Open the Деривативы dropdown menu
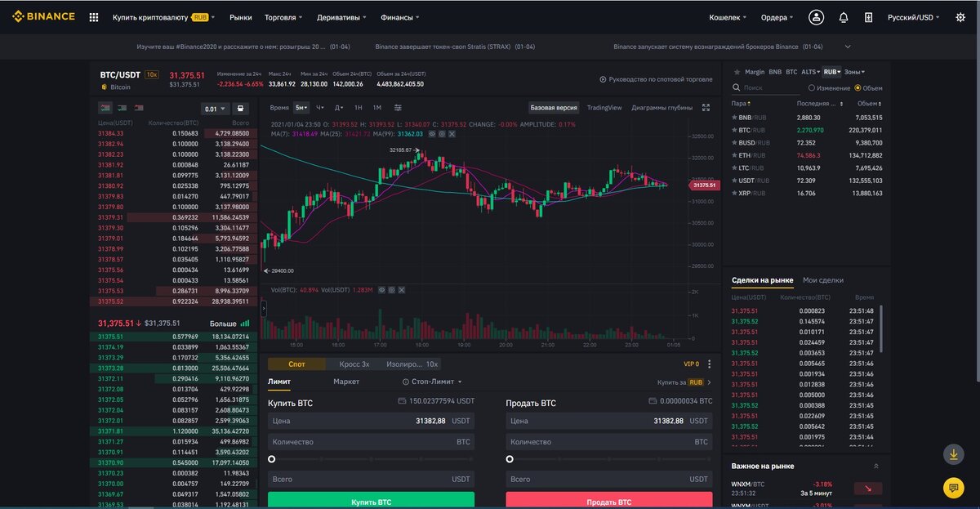This screenshot has width=980, height=509. click(341, 17)
